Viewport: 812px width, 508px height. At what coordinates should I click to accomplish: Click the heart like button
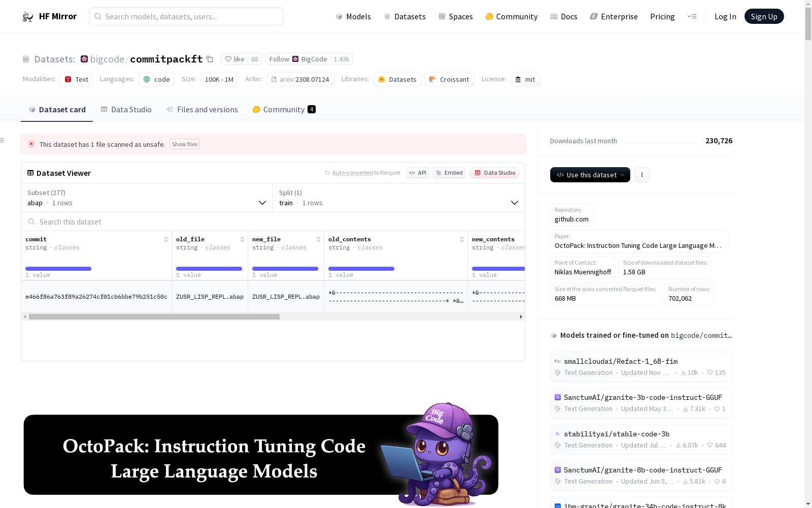pos(234,59)
